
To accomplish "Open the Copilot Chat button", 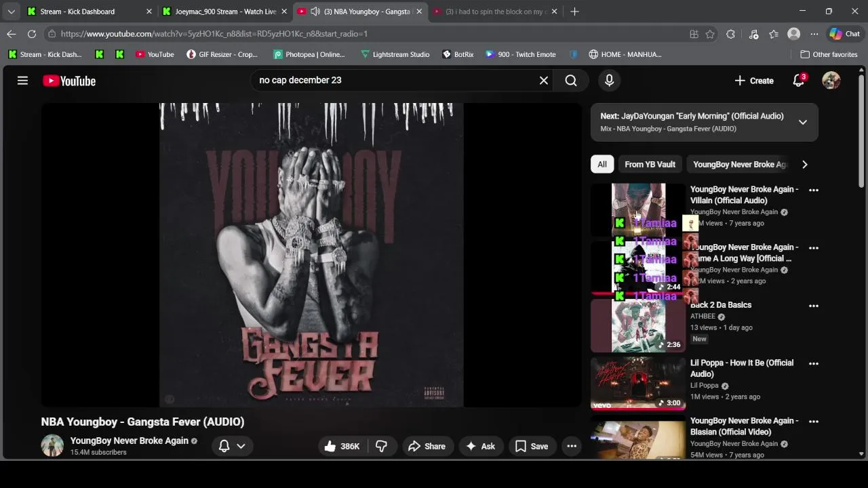I will 844,34.
